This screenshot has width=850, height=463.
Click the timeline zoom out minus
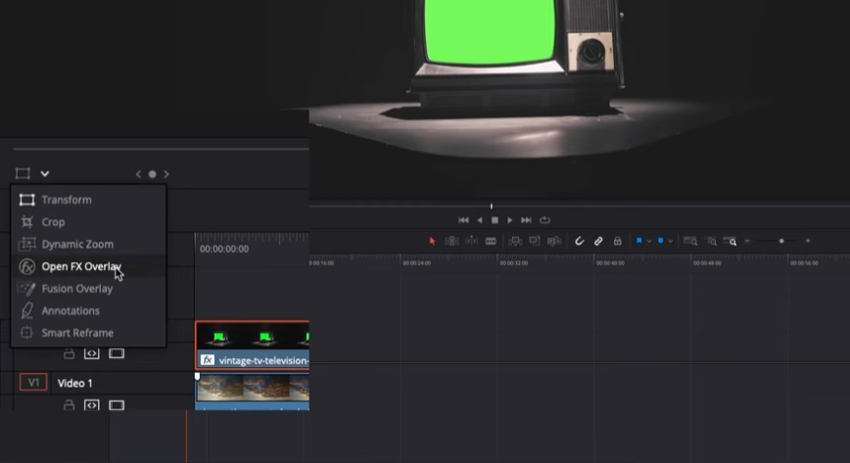pyautogui.click(x=747, y=241)
